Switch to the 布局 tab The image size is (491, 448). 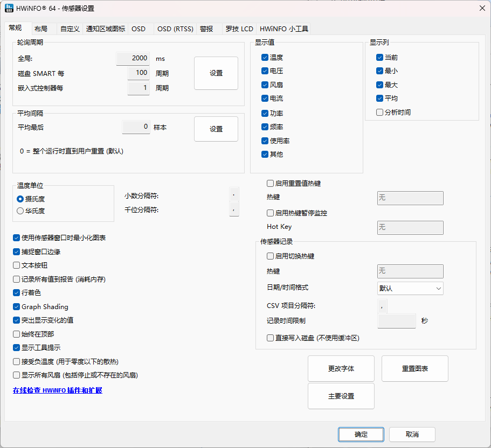42,29
